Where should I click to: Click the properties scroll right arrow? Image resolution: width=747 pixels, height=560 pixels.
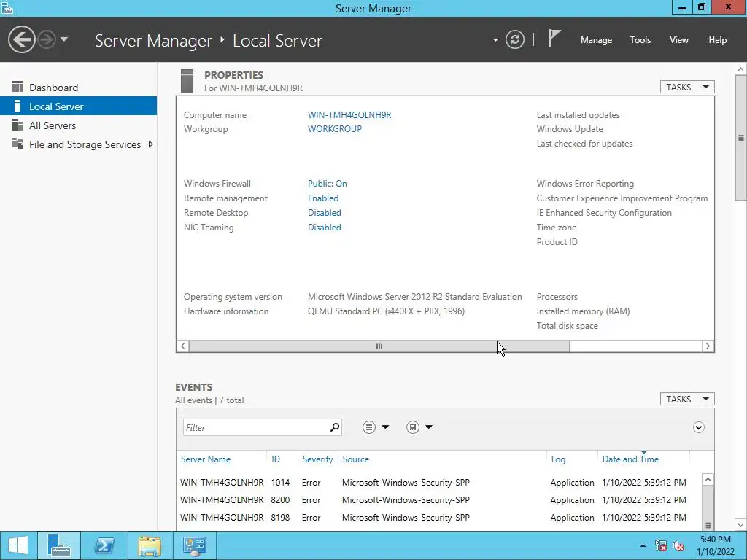708,346
